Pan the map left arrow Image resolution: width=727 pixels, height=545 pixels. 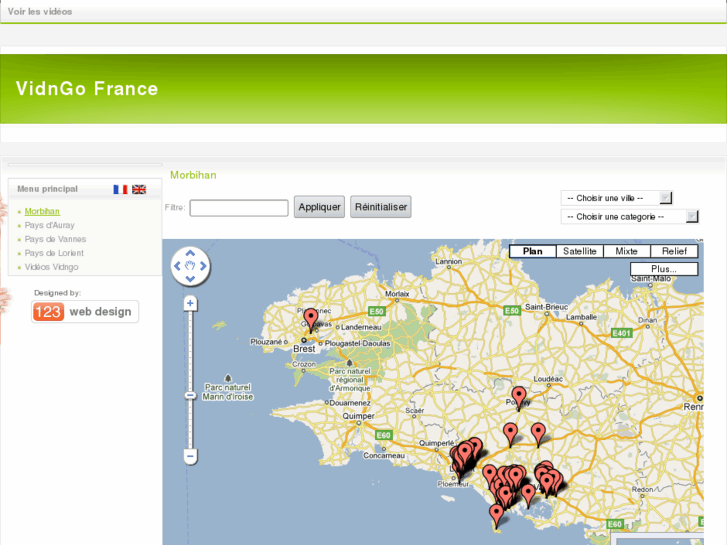pos(177,266)
